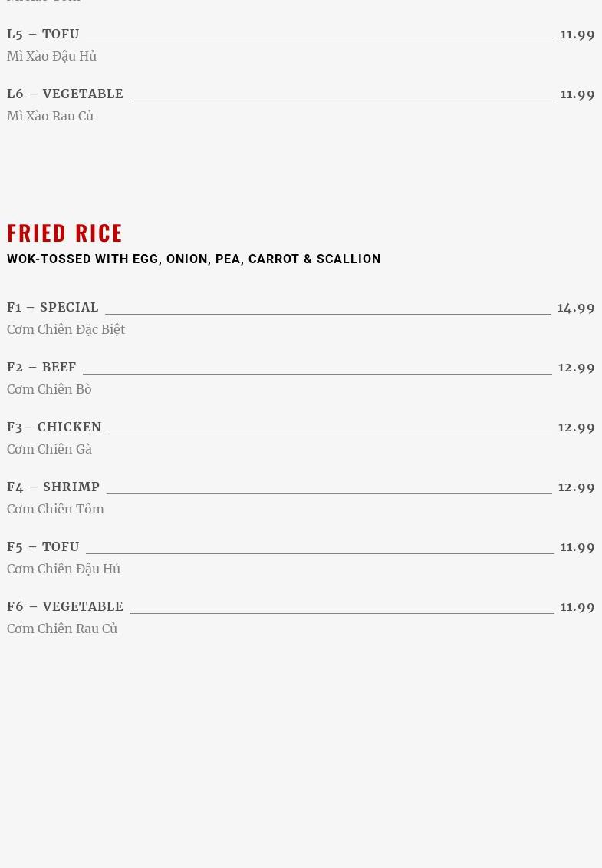Select the F6 – Vegetable fried rice
The width and height of the screenshot is (602, 868).
(65, 607)
